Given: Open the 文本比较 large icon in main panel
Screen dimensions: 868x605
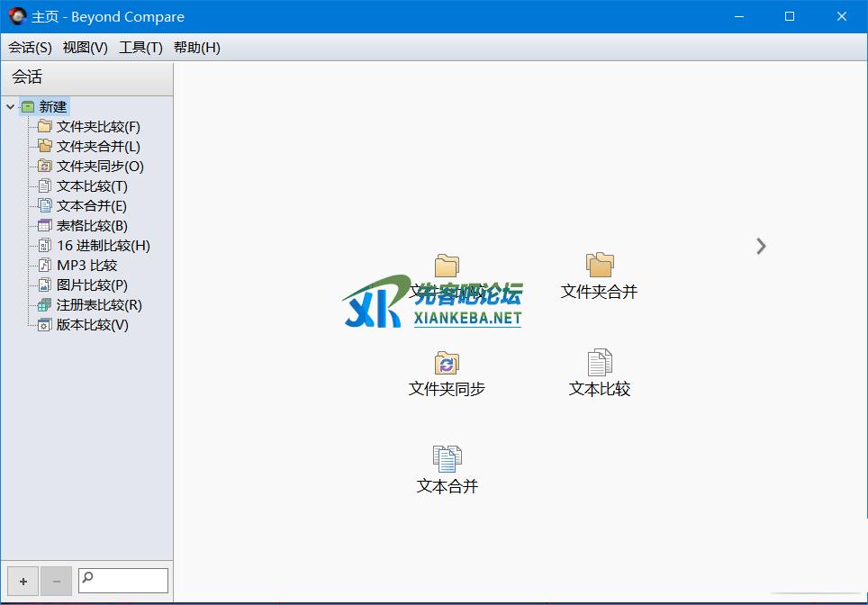Looking at the screenshot, I should 599,364.
